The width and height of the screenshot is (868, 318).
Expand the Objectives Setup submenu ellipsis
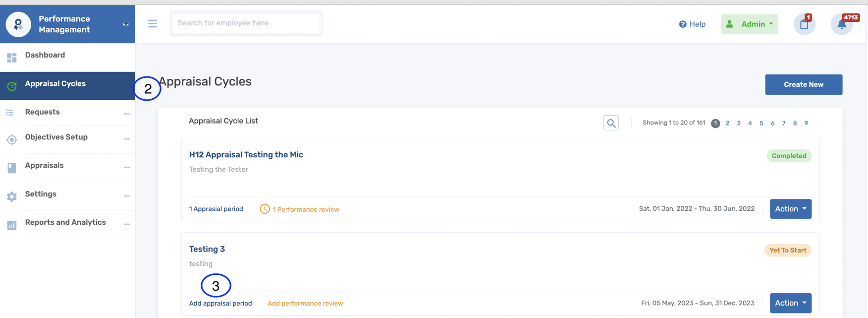pyautogui.click(x=127, y=139)
